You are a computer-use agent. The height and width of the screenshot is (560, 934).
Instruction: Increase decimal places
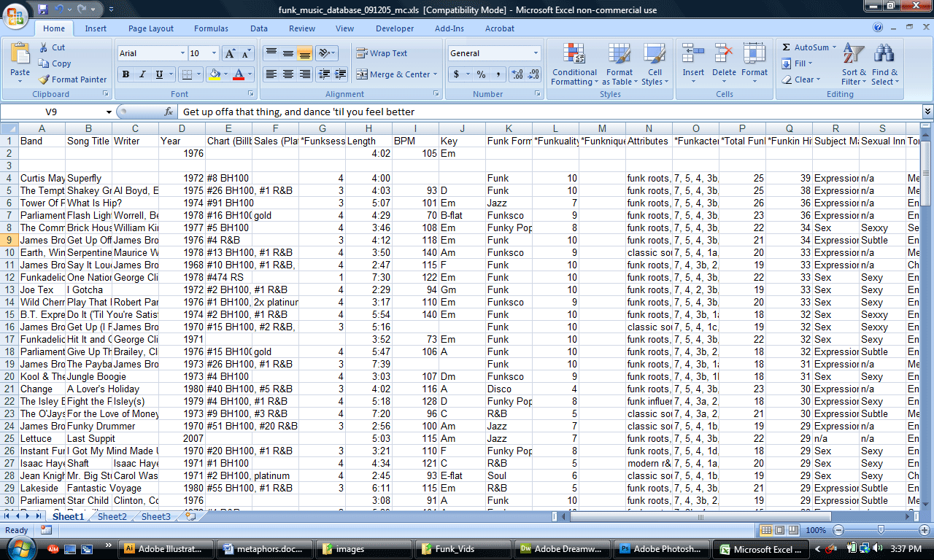coord(517,74)
